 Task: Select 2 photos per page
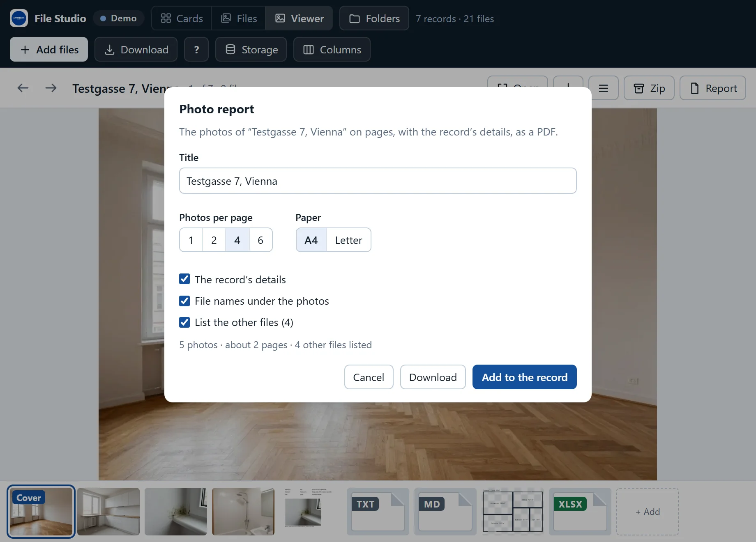point(214,240)
